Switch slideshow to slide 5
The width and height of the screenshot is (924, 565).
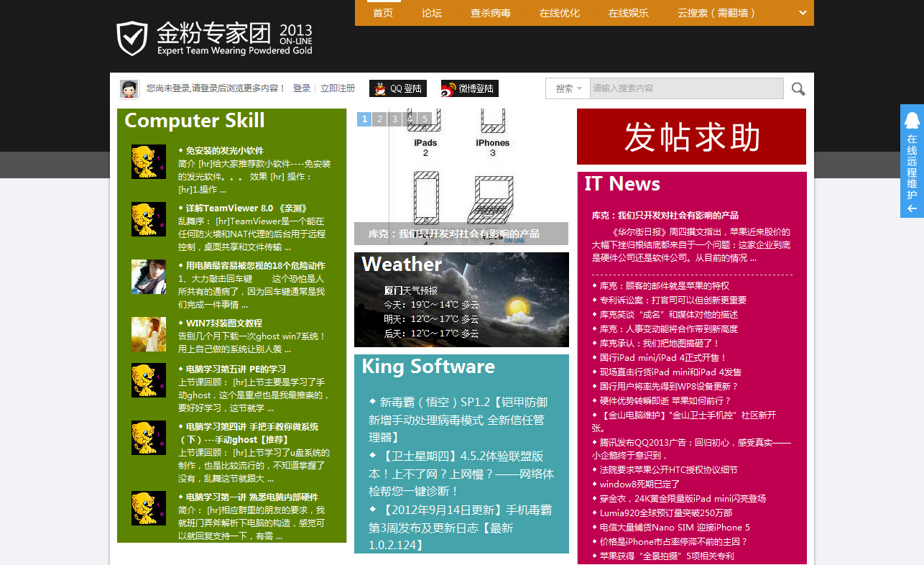point(425,119)
